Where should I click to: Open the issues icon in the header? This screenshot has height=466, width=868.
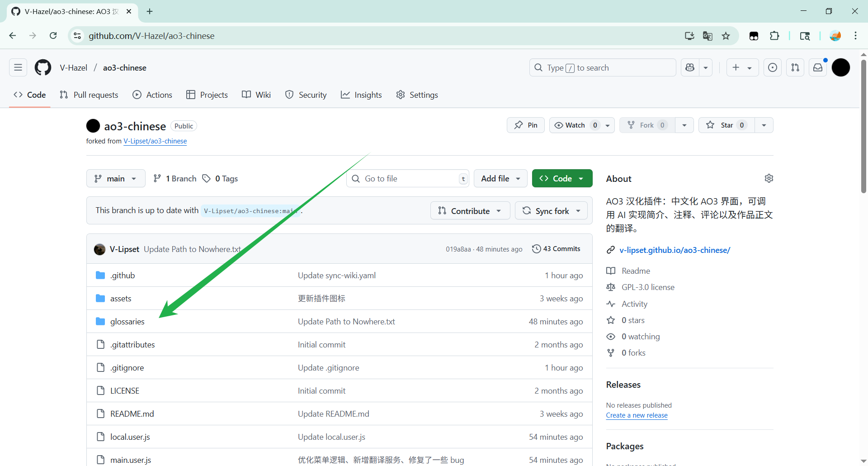tap(773, 68)
